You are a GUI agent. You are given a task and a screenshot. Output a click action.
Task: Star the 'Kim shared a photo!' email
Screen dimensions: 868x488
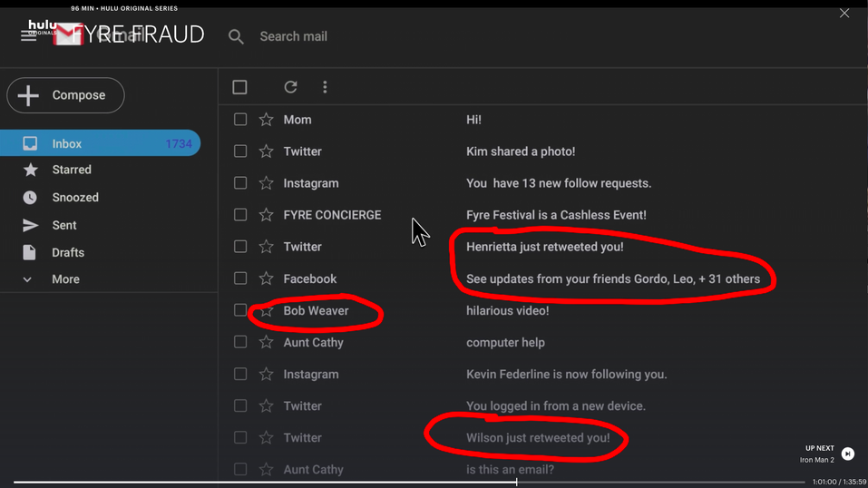(267, 151)
